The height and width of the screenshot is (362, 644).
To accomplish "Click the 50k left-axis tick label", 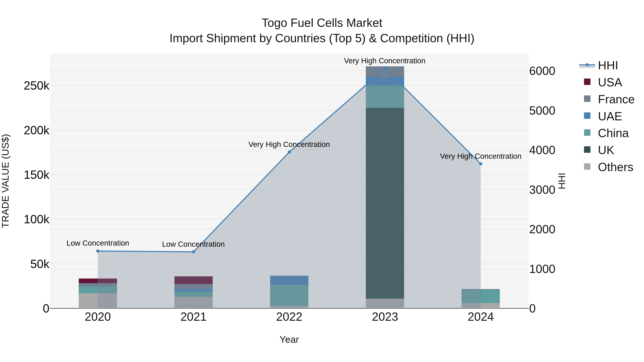I will [x=40, y=264].
